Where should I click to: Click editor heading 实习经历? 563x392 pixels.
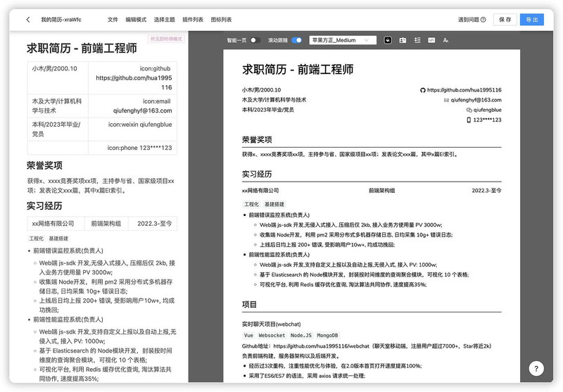pos(44,206)
